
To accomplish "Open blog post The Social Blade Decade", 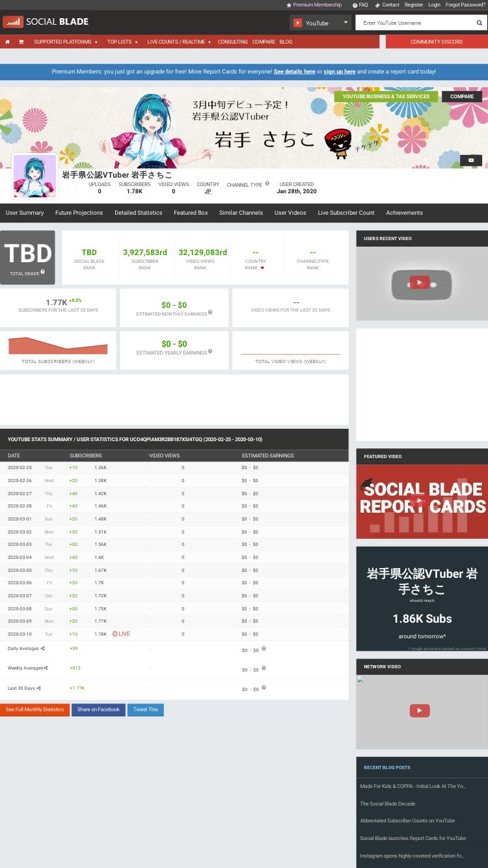I will (388, 804).
